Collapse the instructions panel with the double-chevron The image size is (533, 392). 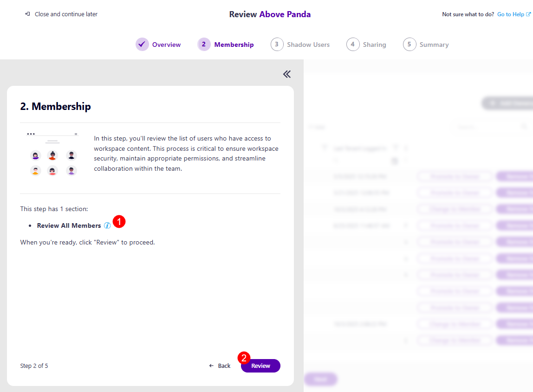(x=286, y=74)
